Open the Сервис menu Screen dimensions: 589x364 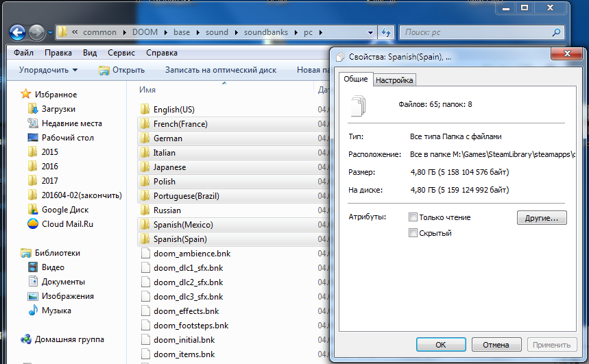point(121,53)
